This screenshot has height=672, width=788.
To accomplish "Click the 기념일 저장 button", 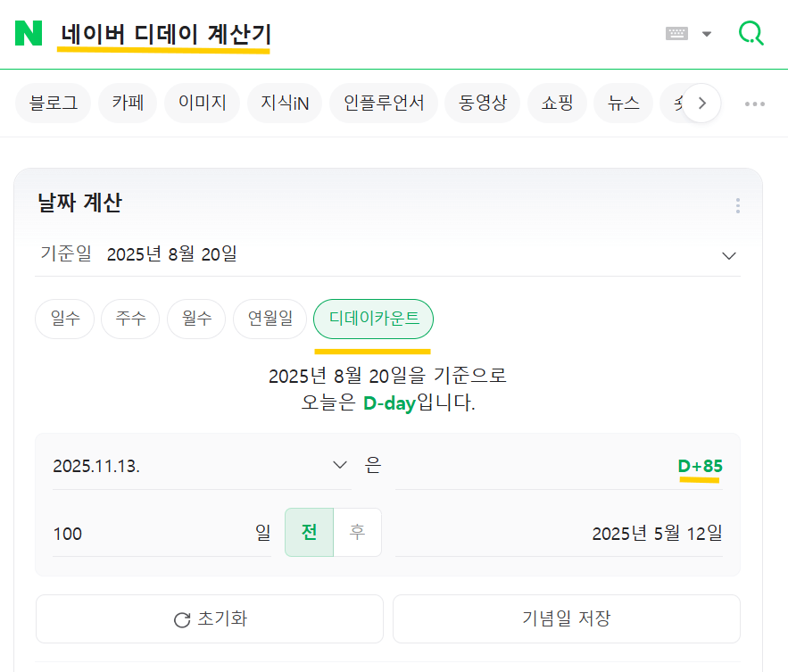I will pos(566,618).
